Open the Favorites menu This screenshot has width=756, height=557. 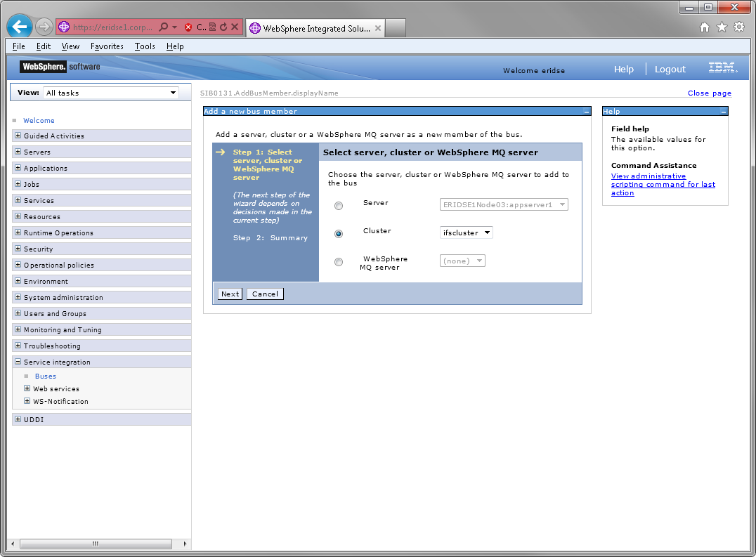click(x=107, y=46)
